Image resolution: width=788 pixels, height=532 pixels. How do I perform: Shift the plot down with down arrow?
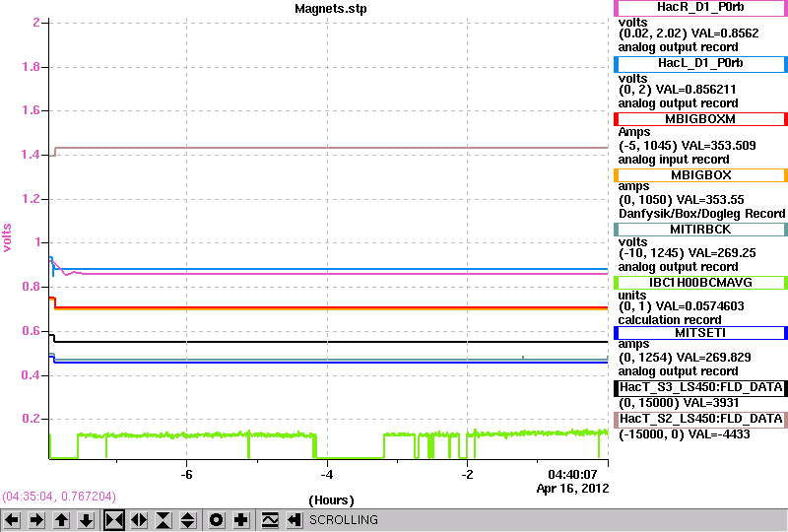tap(87, 520)
